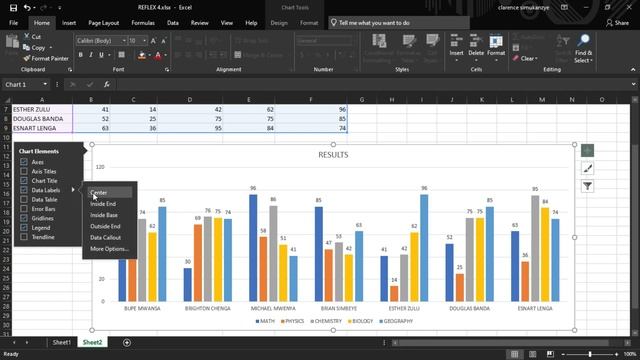Click the Decrease Font Size icon
Image resolution: width=640 pixels, height=360 pixels.
[163, 41]
